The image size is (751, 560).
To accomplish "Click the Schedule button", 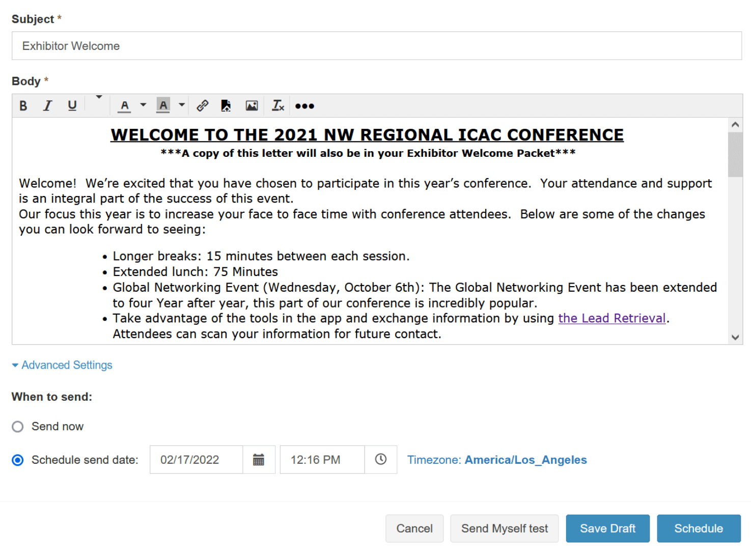I will coord(698,528).
